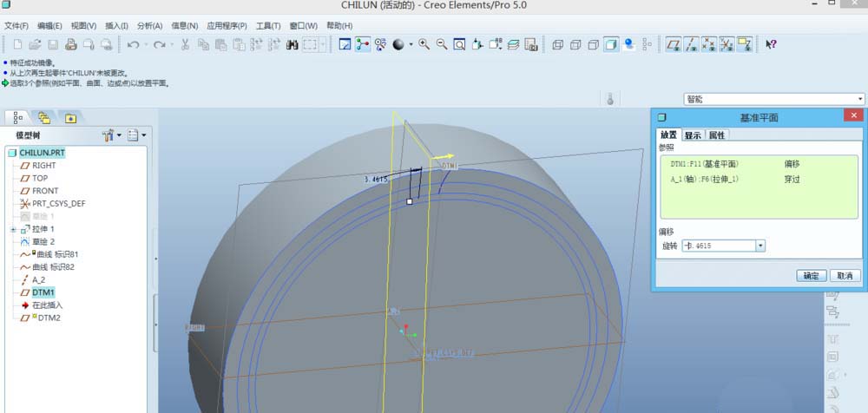The width and height of the screenshot is (868, 413).
Task: Select the Favorites navigator tab
Action: pyautogui.click(x=70, y=117)
